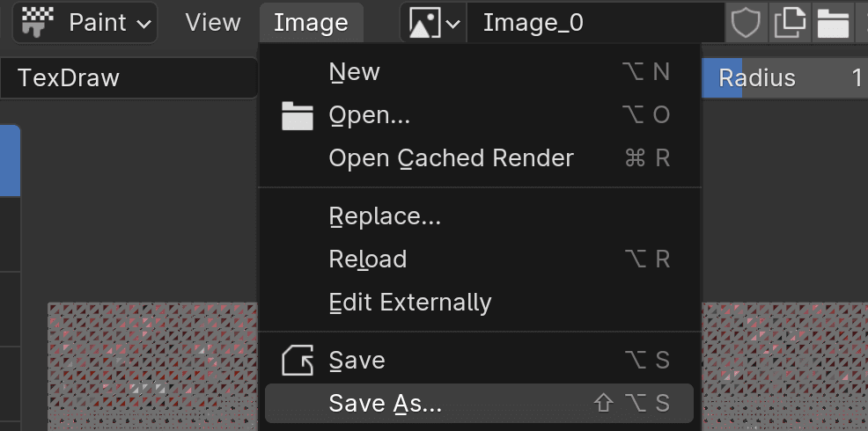The image size is (868, 431).
Task: Toggle the fake user shield icon
Action: coord(747,23)
